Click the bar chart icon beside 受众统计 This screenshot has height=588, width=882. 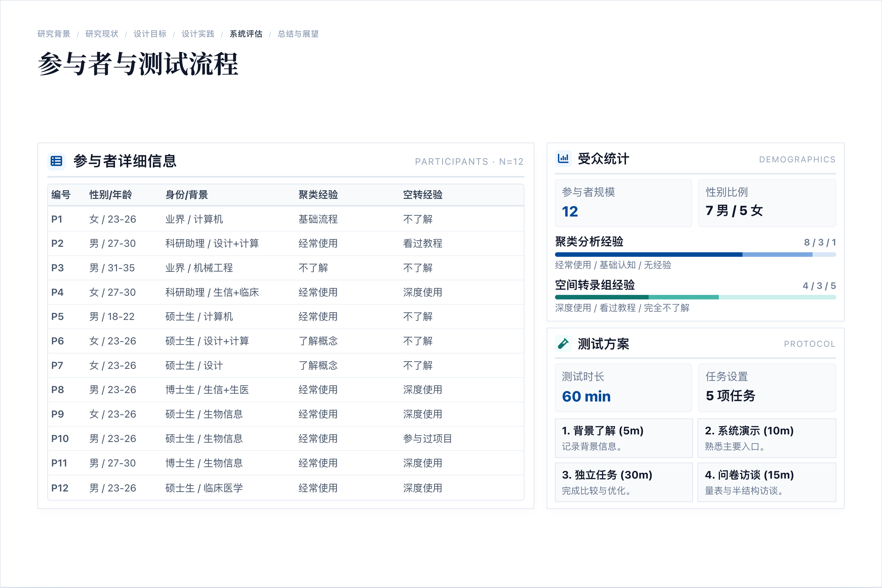pos(563,159)
